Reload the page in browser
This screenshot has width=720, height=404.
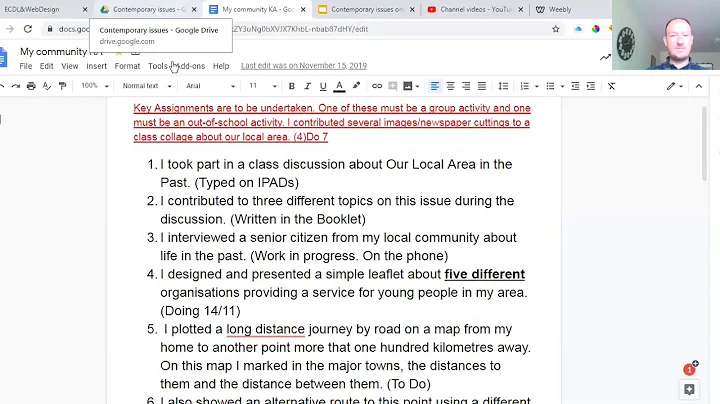point(28,29)
